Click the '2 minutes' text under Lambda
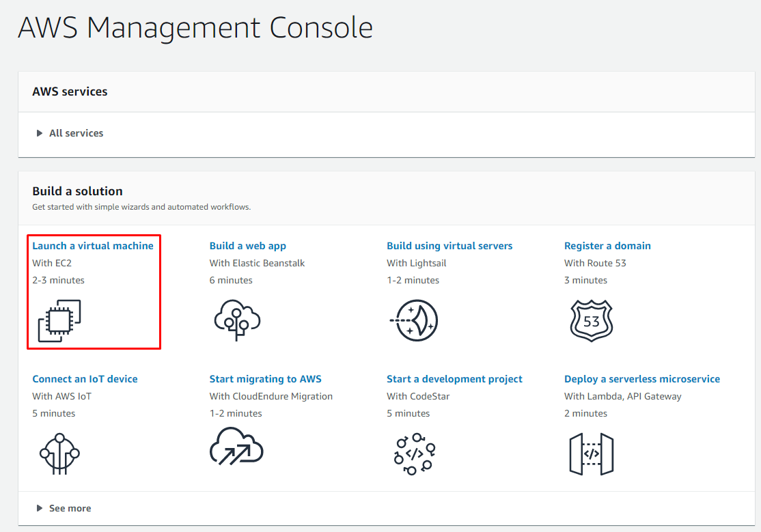Viewport: 761px width, 532px height. tap(586, 413)
